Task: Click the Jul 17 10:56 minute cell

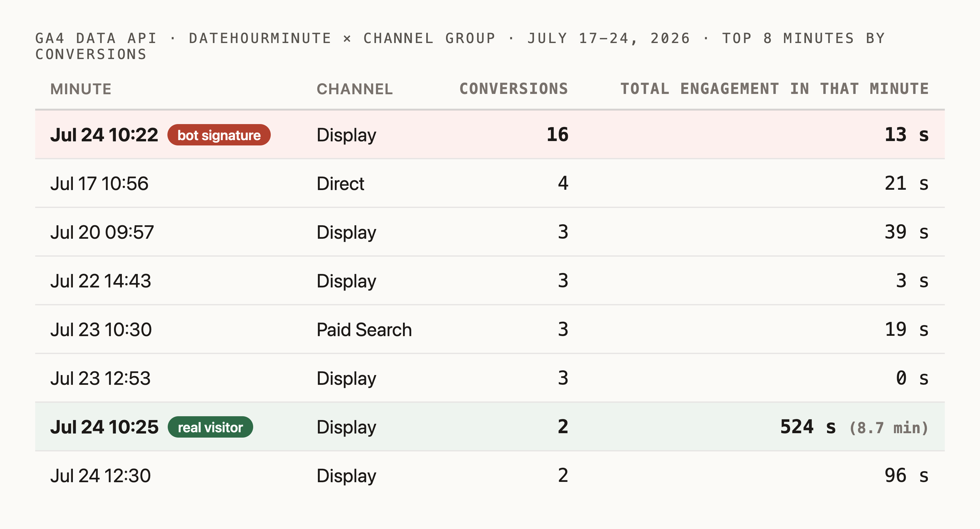Action: pyautogui.click(x=99, y=184)
